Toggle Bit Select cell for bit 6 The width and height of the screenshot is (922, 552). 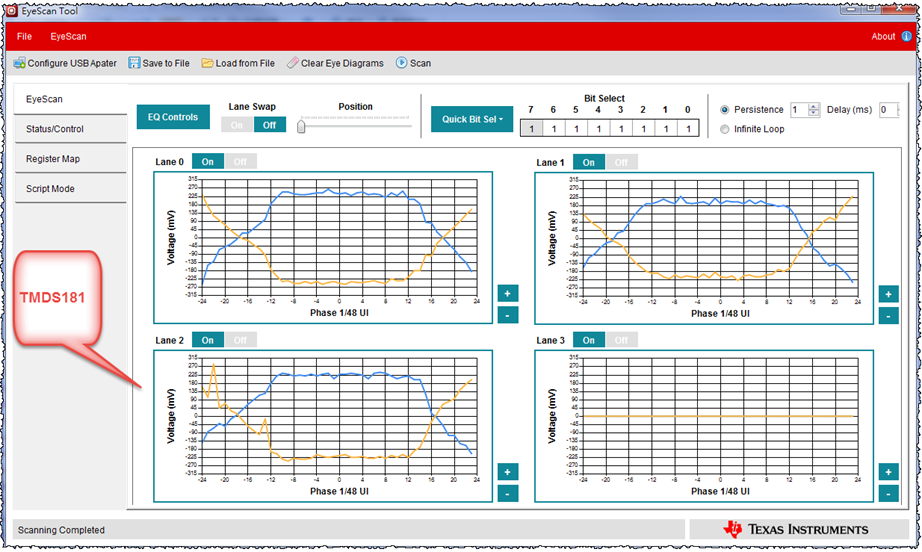pyautogui.click(x=554, y=128)
